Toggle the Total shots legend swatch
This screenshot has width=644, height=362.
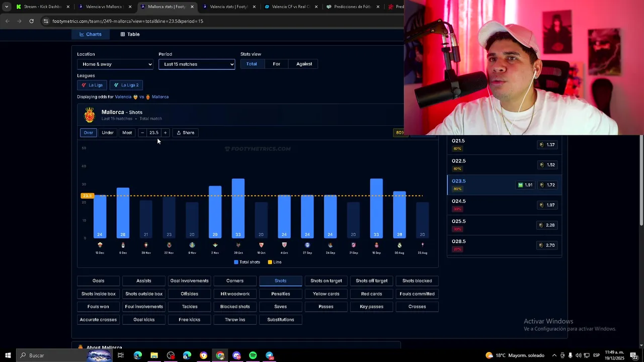click(x=236, y=262)
